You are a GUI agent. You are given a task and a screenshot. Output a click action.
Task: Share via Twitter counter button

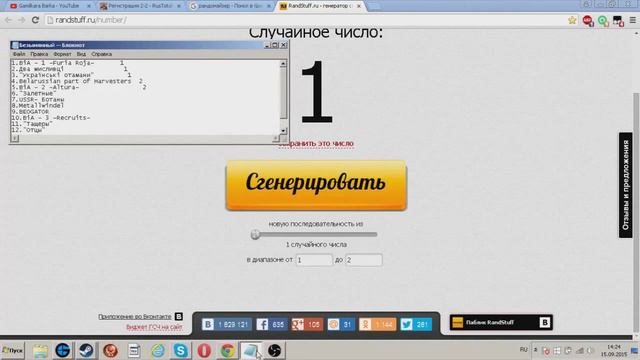[x=416, y=324]
